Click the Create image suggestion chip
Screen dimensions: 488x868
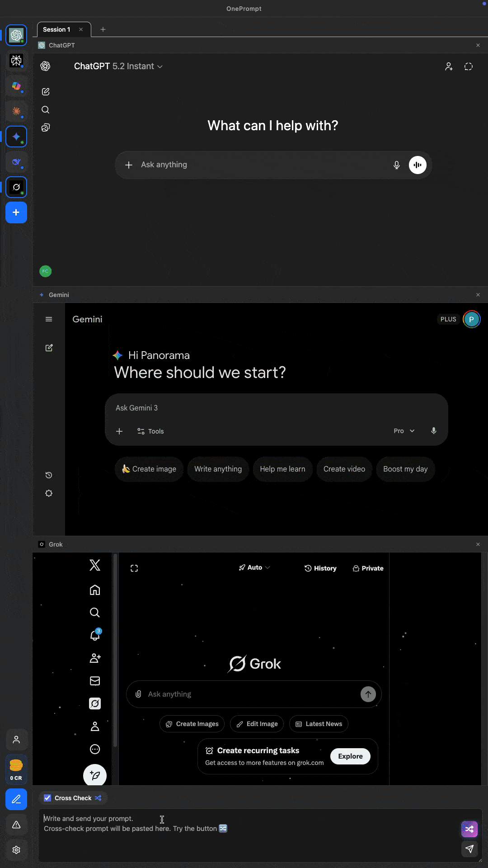click(149, 469)
